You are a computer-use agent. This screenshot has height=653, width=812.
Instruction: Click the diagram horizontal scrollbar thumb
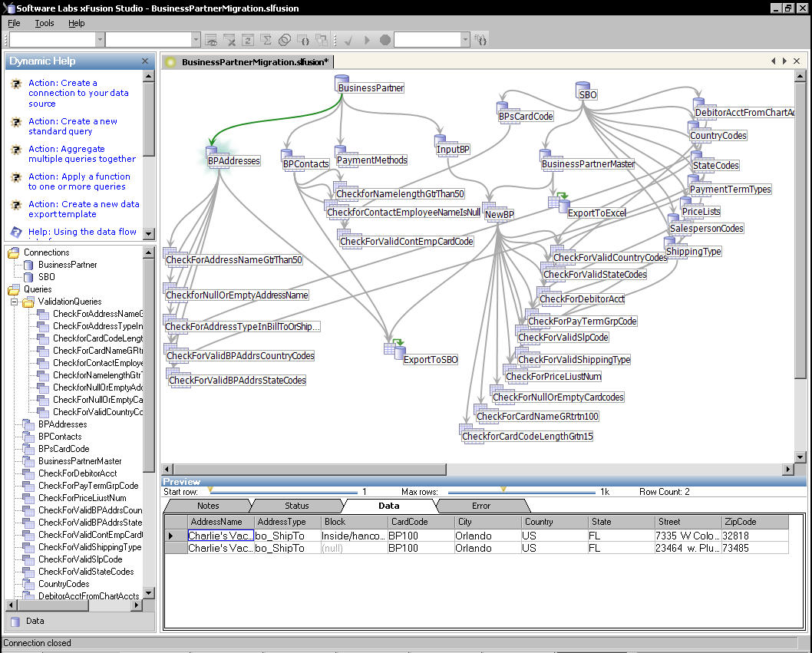[309, 470]
